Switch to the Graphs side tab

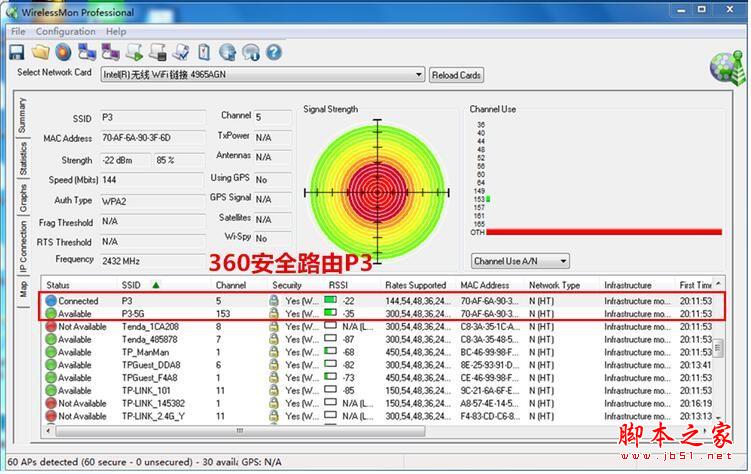pyautogui.click(x=23, y=198)
